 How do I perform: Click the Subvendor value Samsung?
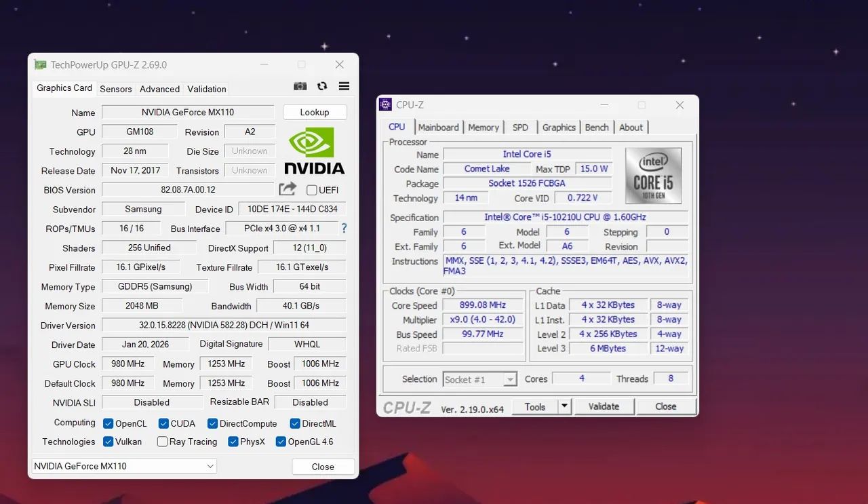pos(143,209)
